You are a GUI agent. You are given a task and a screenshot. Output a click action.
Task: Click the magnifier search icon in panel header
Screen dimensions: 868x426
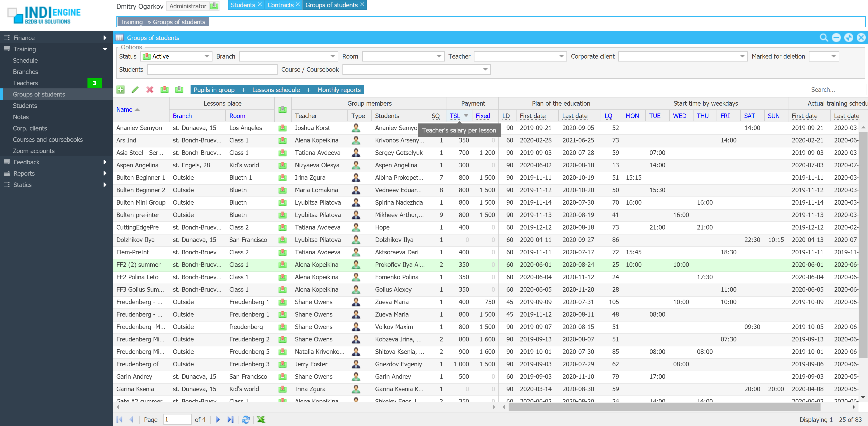[823, 38]
